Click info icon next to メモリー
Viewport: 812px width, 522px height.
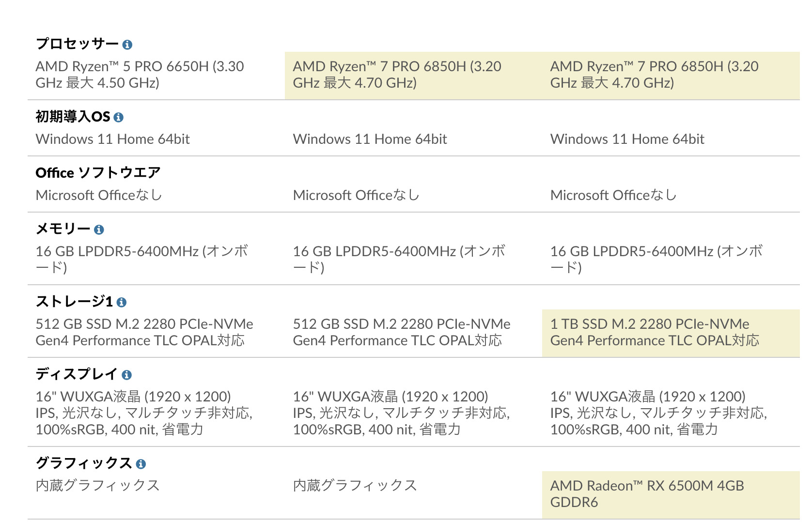click(99, 230)
